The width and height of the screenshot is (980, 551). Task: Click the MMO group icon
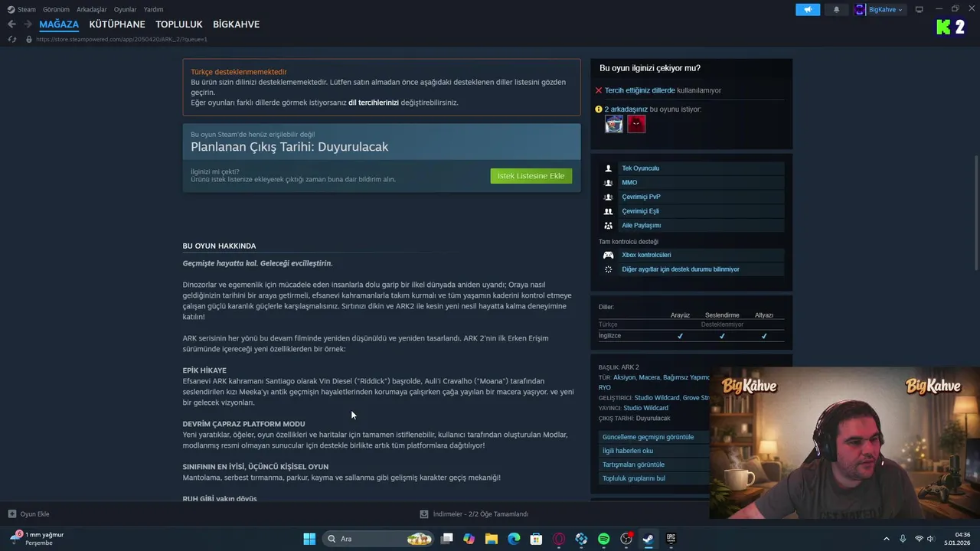point(609,183)
